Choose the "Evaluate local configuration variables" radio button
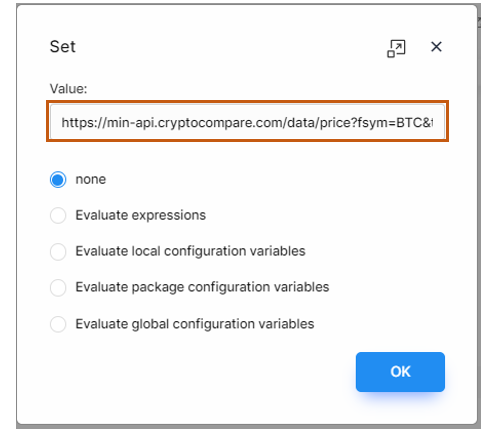503x429 pixels. click(58, 251)
